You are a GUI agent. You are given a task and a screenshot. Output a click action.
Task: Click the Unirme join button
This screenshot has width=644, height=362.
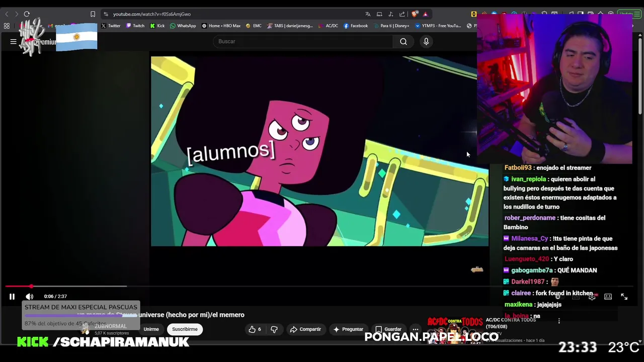coord(151,329)
